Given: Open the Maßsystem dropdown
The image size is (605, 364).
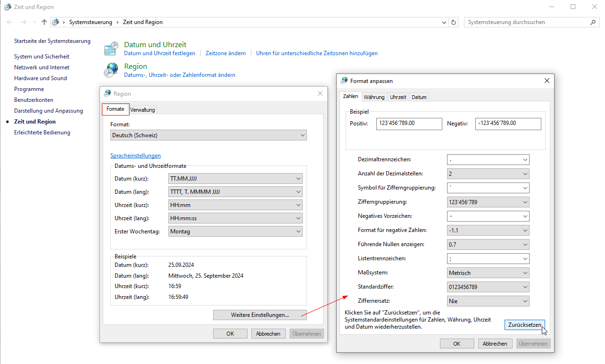Looking at the screenshot, I should click(x=488, y=273).
